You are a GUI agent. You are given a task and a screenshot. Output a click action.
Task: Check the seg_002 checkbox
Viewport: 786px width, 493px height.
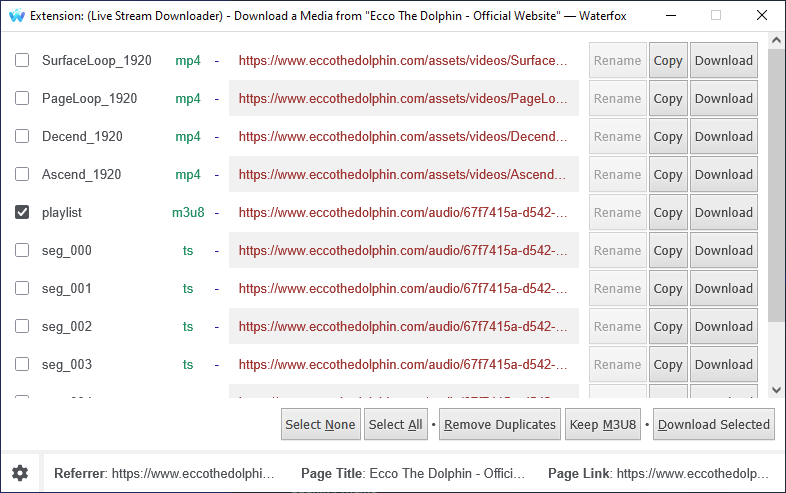[x=22, y=326]
